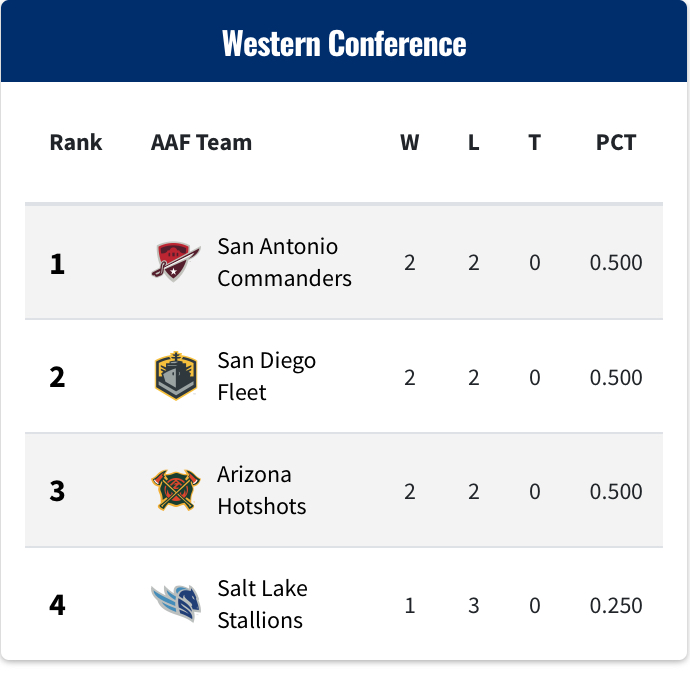
Task: Click the San Antonio Commanders logo
Action: [176, 262]
